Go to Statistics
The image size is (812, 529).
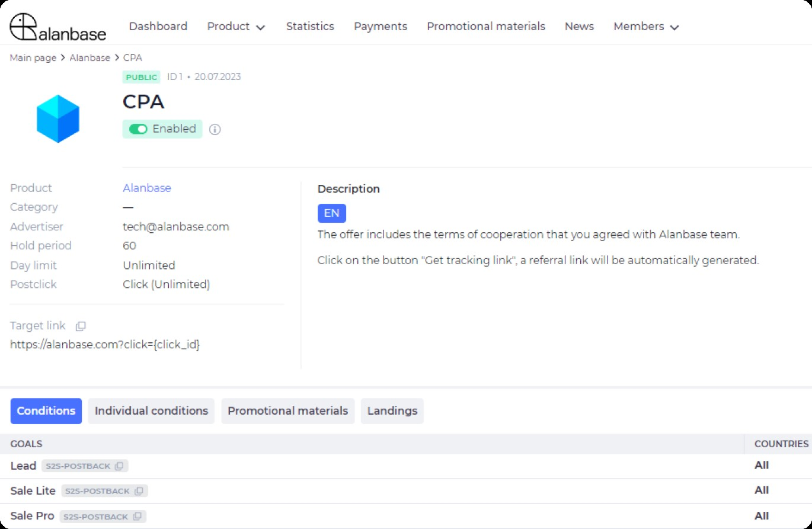[x=310, y=27]
